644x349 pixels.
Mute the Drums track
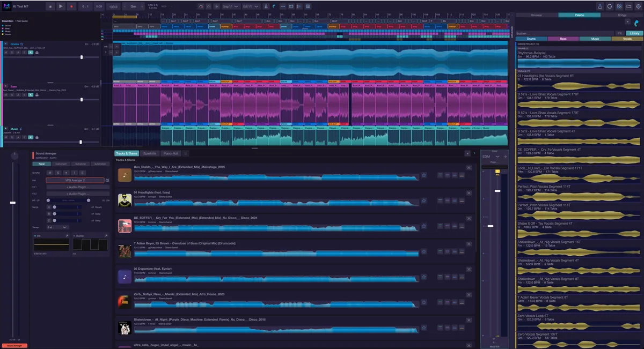click(x=5, y=53)
